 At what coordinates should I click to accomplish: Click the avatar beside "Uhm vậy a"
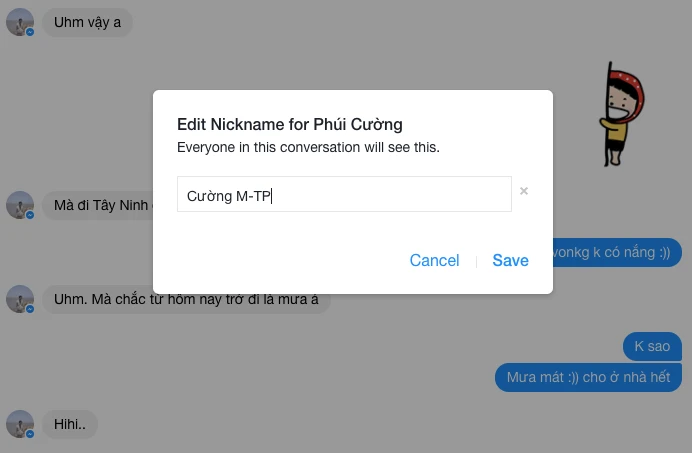click(19, 21)
